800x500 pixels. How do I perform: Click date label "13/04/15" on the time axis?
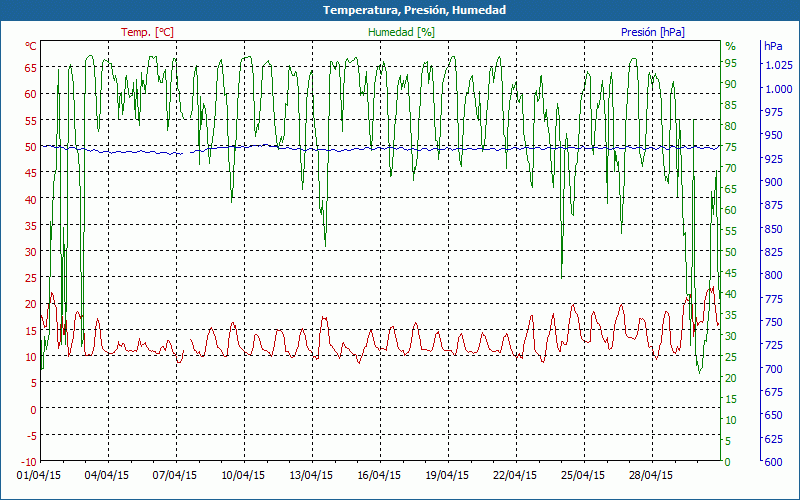coord(311,475)
